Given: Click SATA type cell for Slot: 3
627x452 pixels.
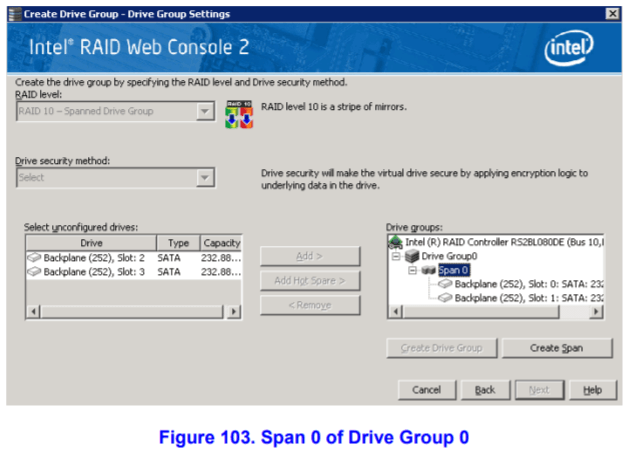Looking at the screenshot, I should click(169, 272).
